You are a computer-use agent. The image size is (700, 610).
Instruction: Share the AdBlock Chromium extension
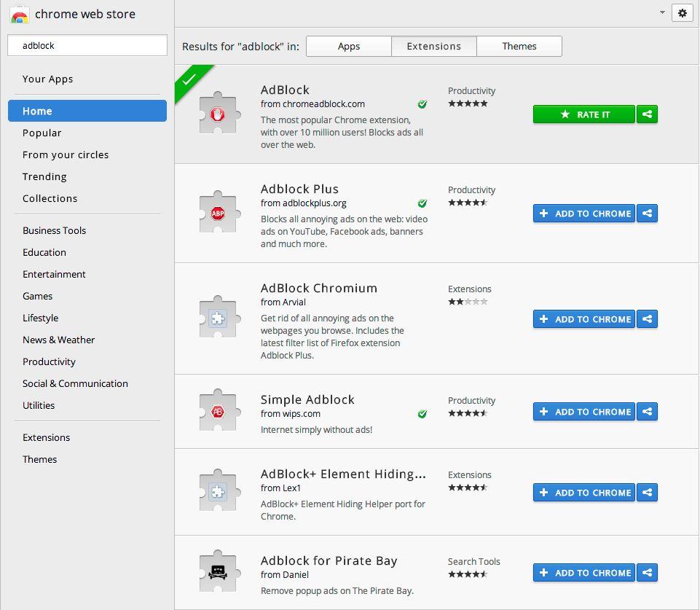pos(647,318)
